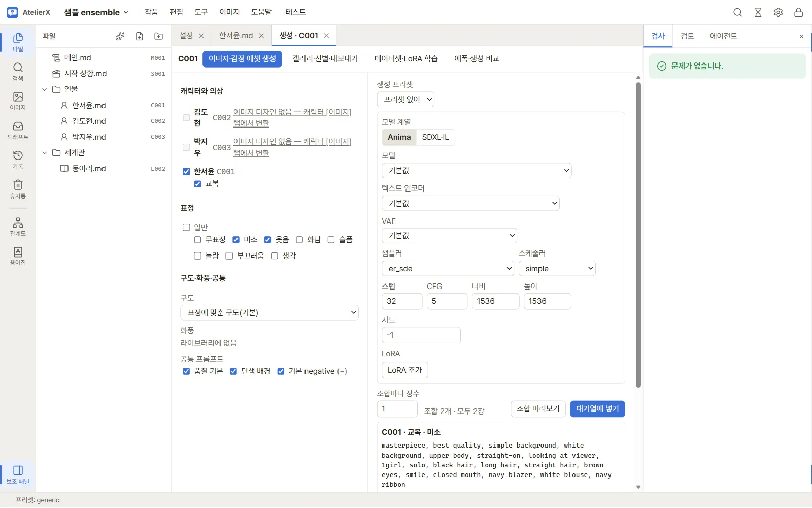Close the 한서윤.md editor tab
Viewport: 812px width, 508px height.
[x=261, y=36]
